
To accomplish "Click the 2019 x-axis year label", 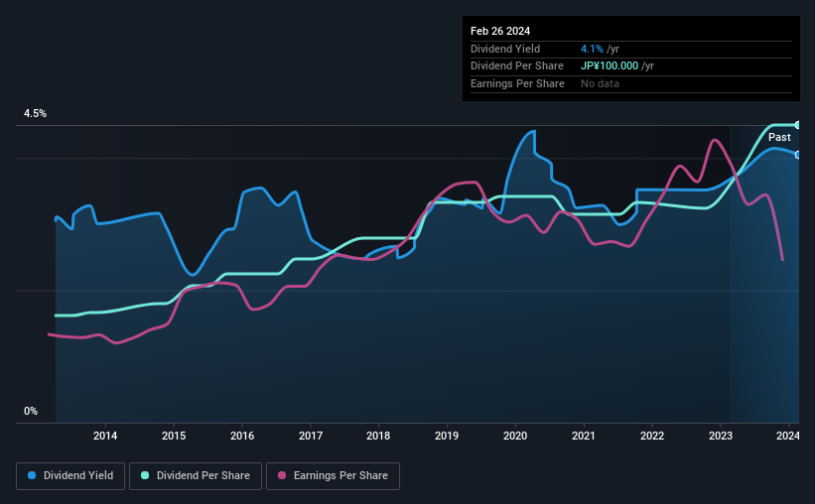I will (x=447, y=436).
